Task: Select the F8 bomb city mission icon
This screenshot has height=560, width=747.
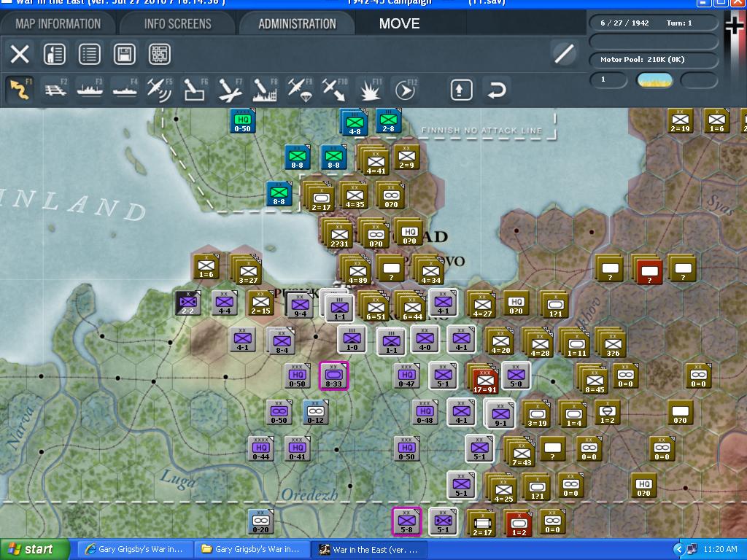Action: coord(263,89)
